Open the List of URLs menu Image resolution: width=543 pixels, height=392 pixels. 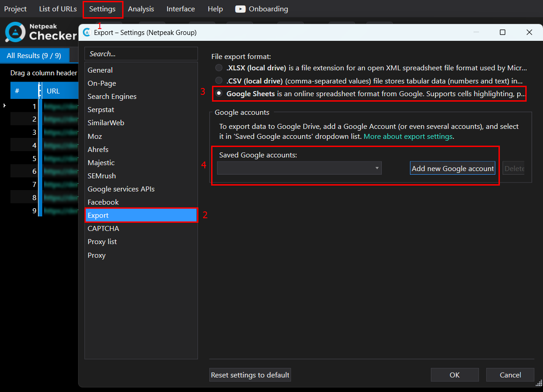(x=58, y=9)
